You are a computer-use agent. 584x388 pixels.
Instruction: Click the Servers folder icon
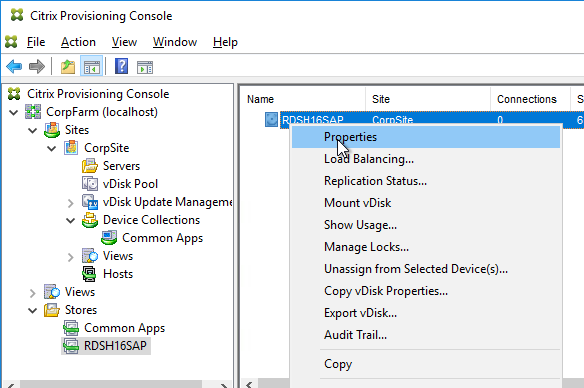coord(90,166)
